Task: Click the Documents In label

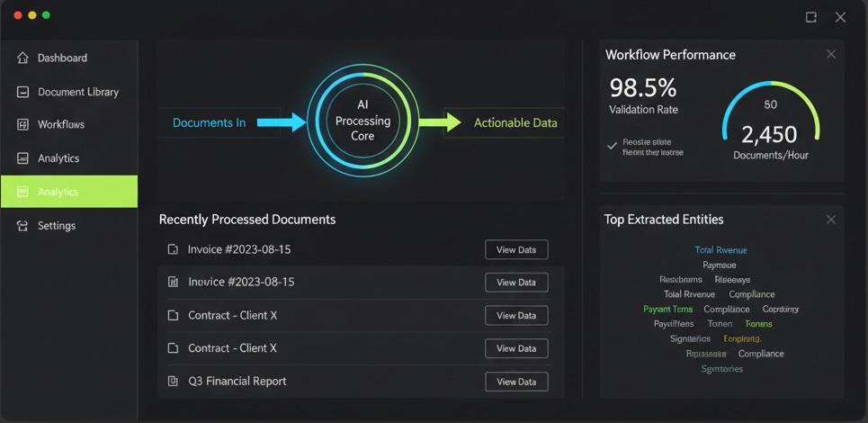Action: click(x=209, y=122)
